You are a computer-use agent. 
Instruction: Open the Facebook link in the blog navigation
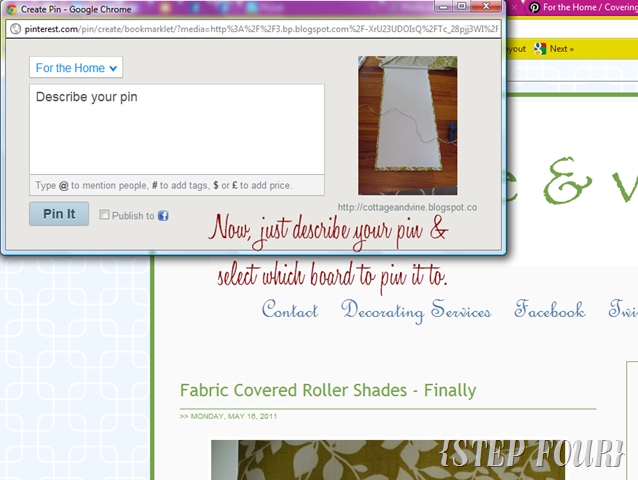coord(549,309)
